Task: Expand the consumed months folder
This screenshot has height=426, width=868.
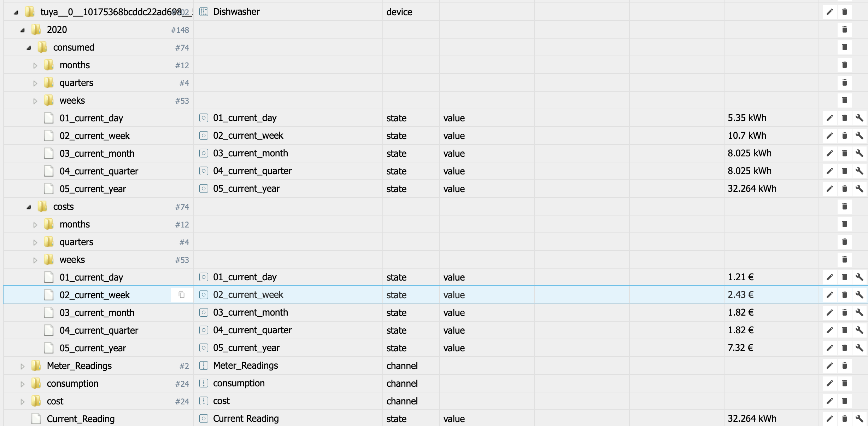Action: tap(35, 65)
